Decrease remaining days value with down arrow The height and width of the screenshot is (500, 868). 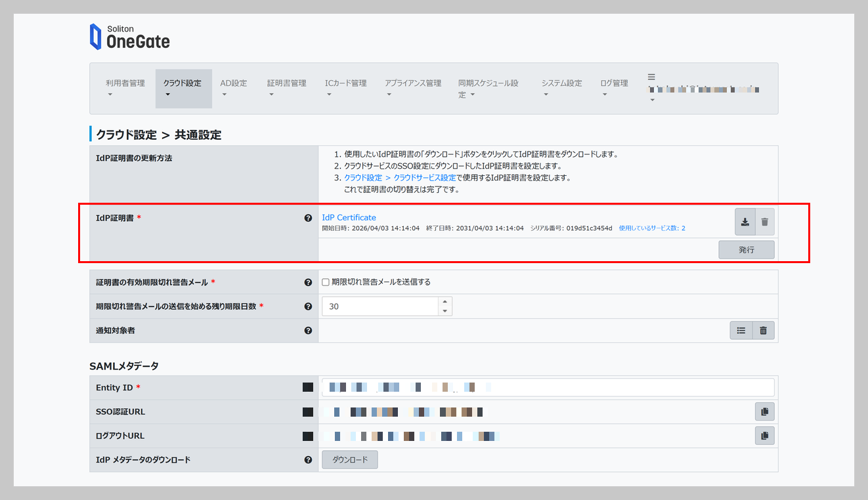[445, 311]
